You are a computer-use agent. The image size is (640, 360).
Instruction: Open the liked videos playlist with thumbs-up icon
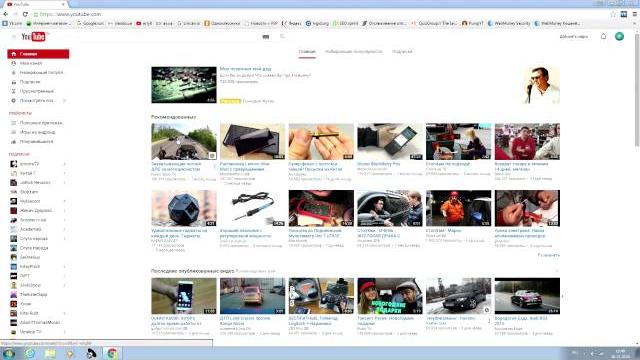pyautogui.click(x=38, y=142)
